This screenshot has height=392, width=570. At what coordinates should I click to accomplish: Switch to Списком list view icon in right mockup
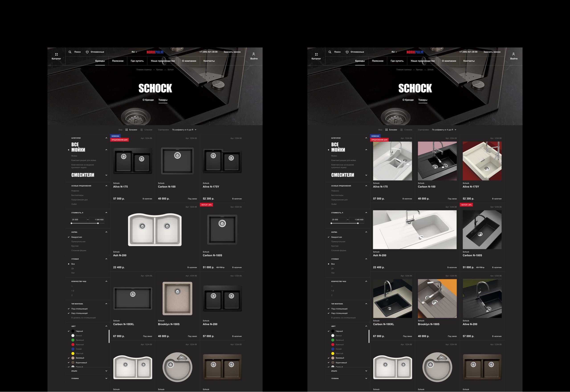(x=401, y=130)
